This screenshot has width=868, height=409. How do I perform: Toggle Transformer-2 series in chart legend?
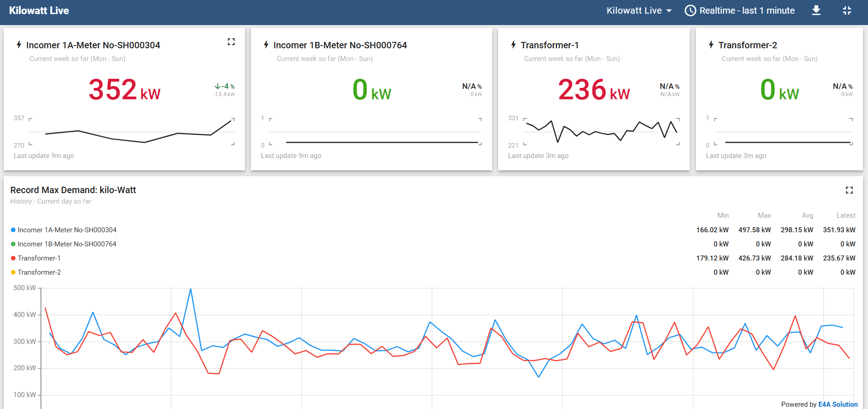pos(39,272)
